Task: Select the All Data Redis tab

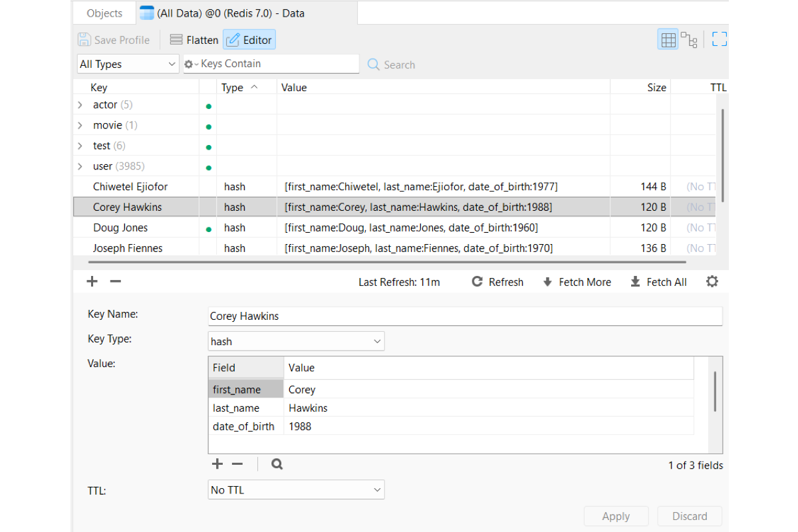Action: [222, 13]
